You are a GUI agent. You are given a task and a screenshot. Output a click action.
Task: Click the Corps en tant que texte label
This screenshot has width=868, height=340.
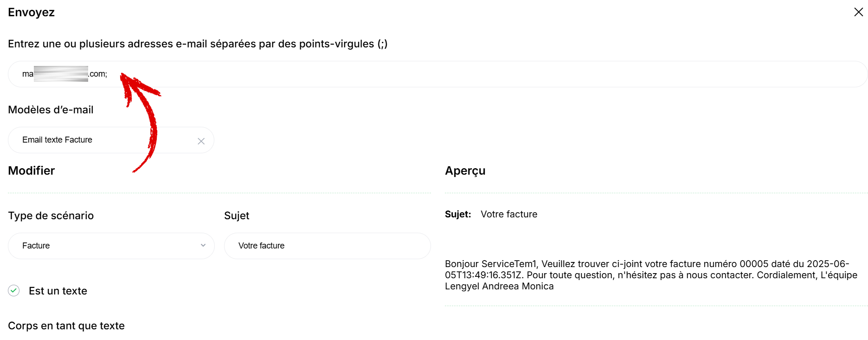point(66,326)
